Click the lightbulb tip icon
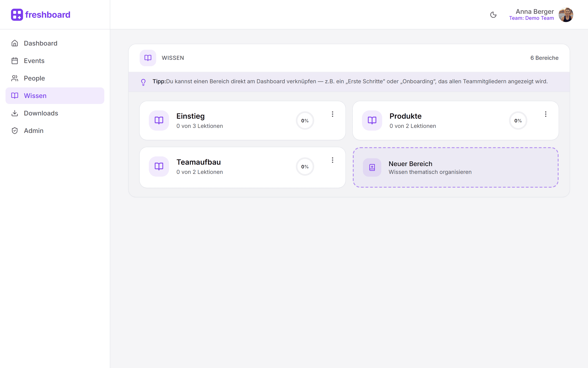Viewport: 588px width, 368px height. coord(143,82)
